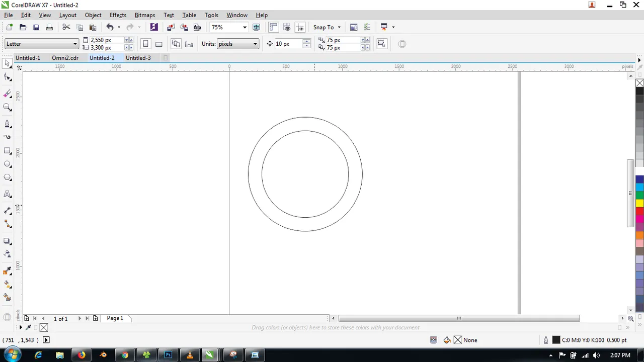Screen dimensions: 644x362
Task: Select the Smart Fill tool
Action: pyautogui.click(x=8, y=298)
